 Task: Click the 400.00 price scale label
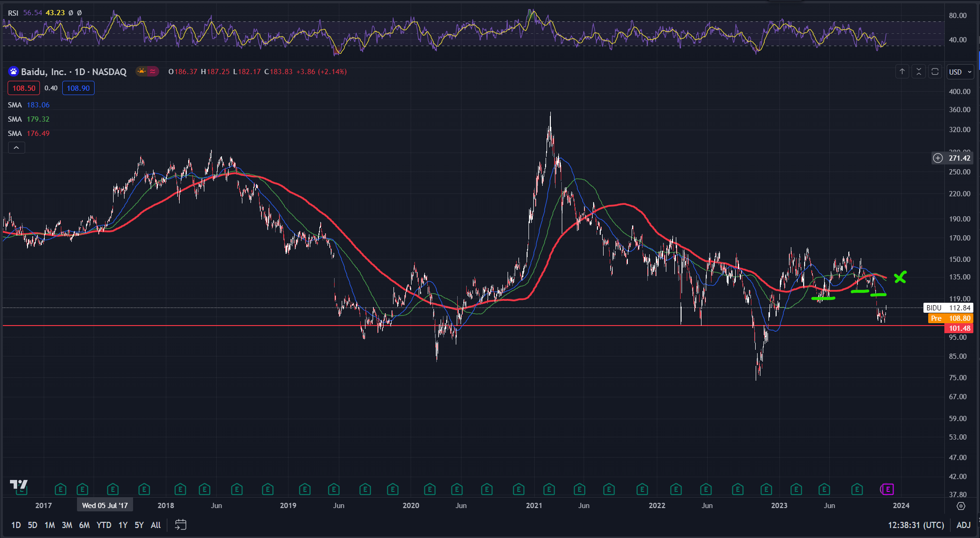point(960,92)
